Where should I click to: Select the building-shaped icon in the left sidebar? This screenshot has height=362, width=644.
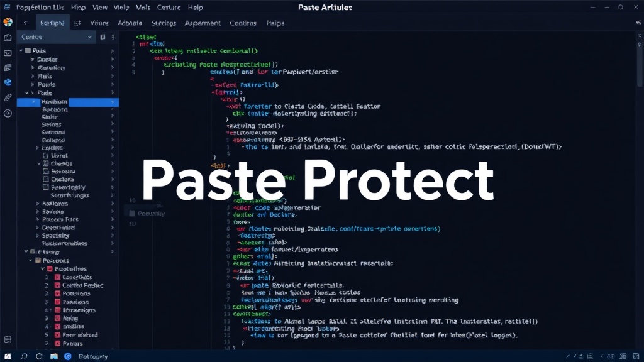8,38
